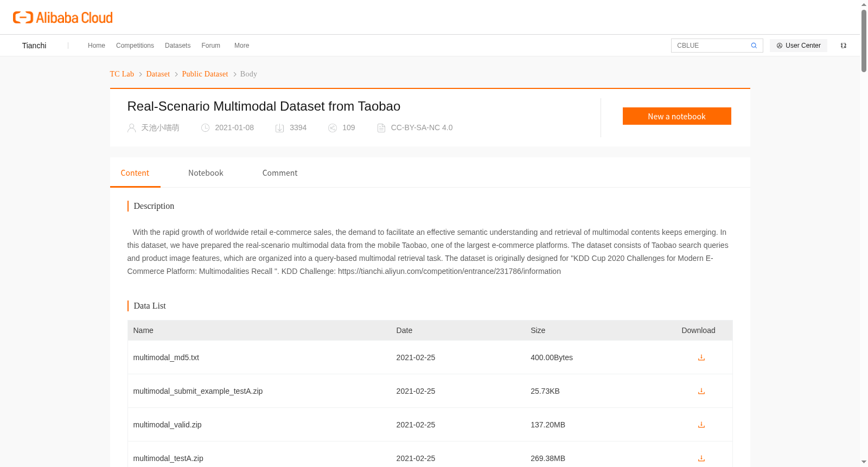Click the share icon beside 109
Viewport: 868px width, 467px height.
[x=333, y=128]
